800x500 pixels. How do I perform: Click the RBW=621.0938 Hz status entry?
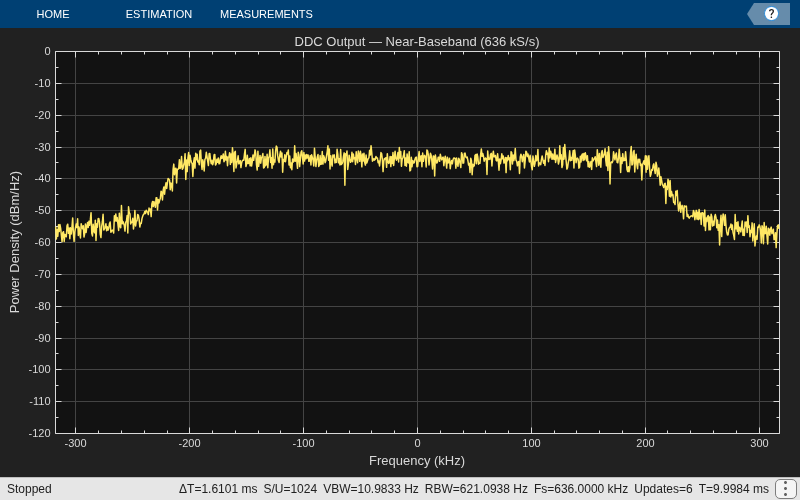(476, 489)
